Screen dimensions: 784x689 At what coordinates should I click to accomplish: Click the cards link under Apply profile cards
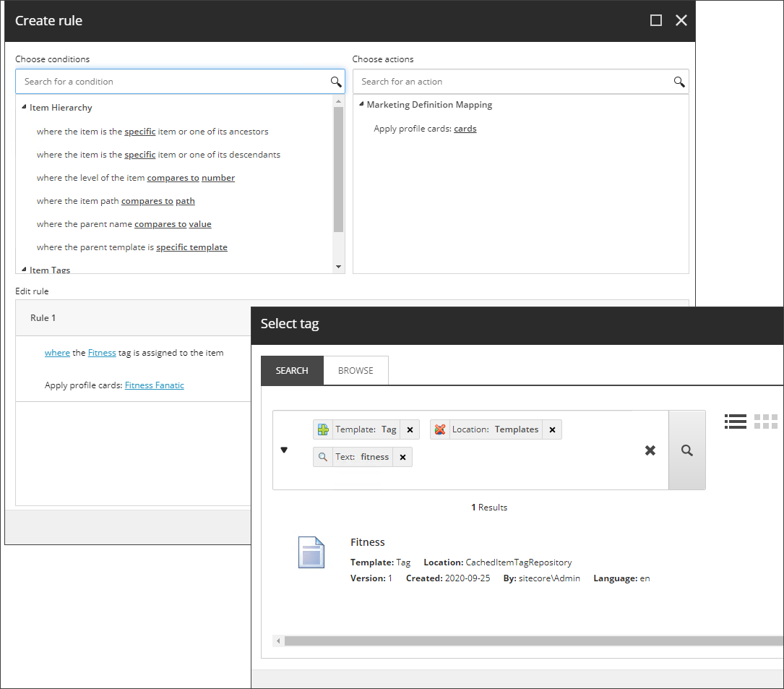465,128
